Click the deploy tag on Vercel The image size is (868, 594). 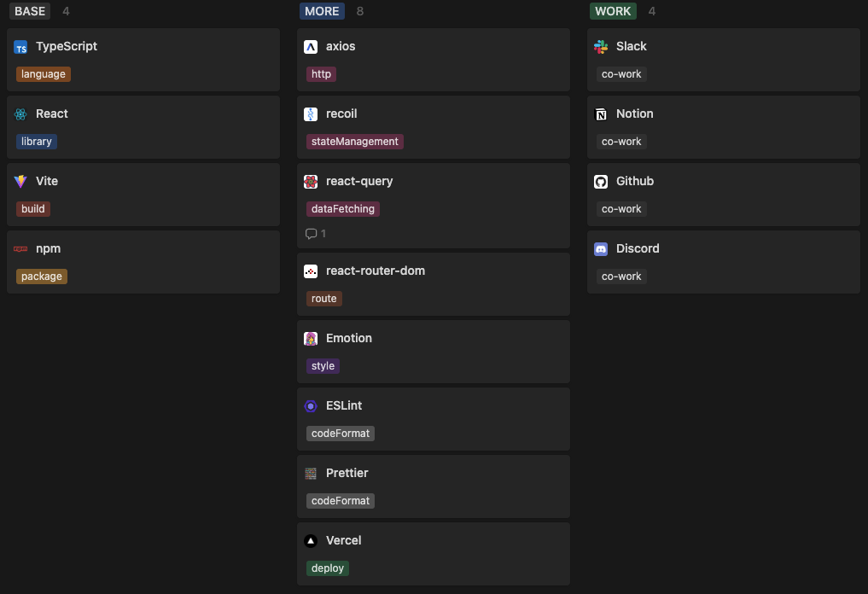click(x=328, y=568)
